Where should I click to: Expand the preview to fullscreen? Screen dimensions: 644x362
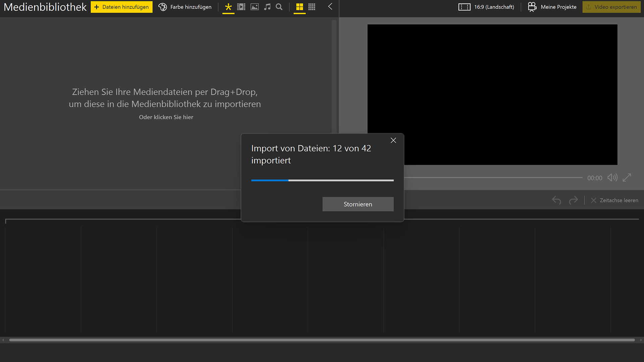(627, 178)
